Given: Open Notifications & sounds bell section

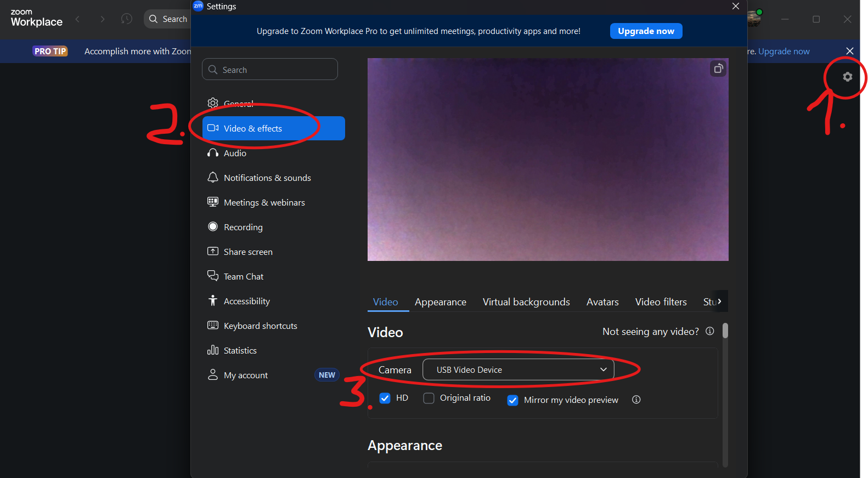Looking at the screenshot, I should pos(267,178).
